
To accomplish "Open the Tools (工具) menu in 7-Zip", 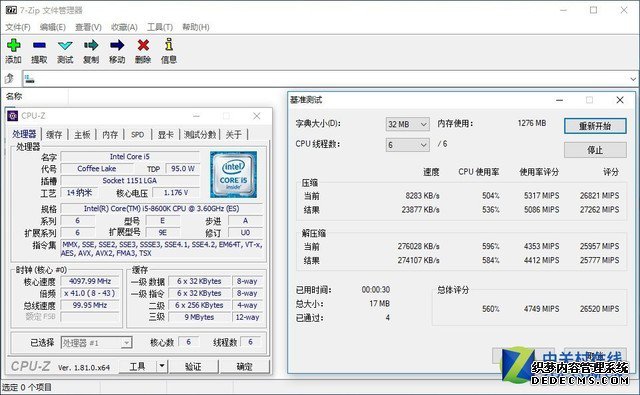I will pos(160,27).
